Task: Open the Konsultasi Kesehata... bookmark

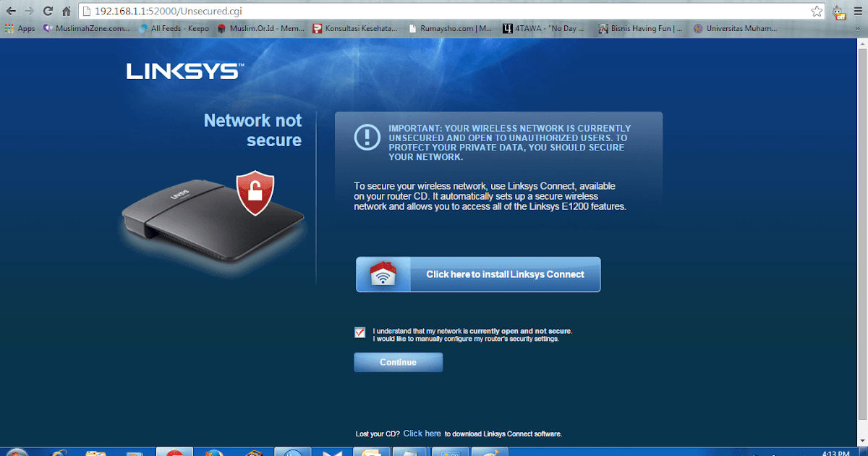Action: pos(355,29)
